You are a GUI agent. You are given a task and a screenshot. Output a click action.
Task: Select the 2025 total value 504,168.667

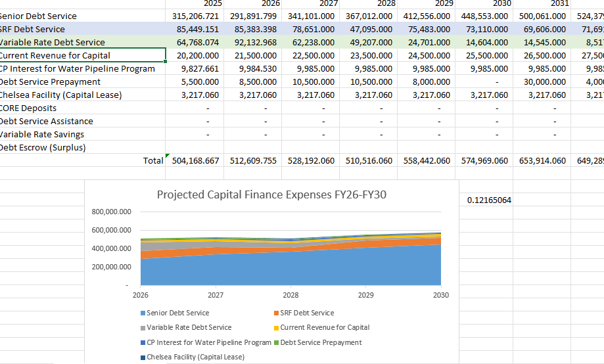click(195, 160)
